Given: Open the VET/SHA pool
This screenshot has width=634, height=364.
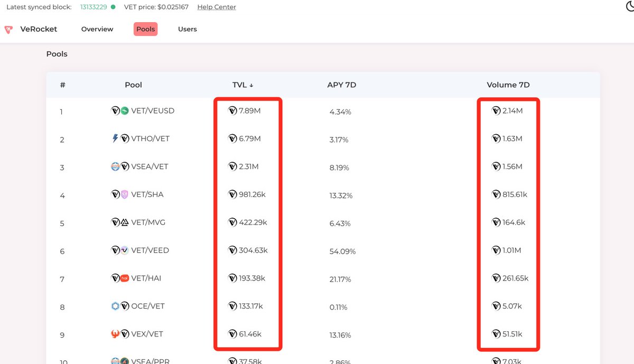Looking at the screenshot, I should pyautogui.click(x=147, y=194).
